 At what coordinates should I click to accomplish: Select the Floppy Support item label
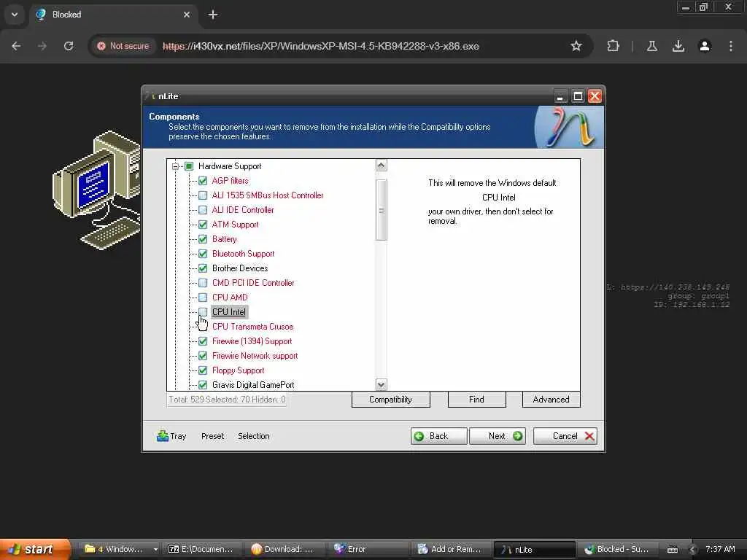coord(239,370)
